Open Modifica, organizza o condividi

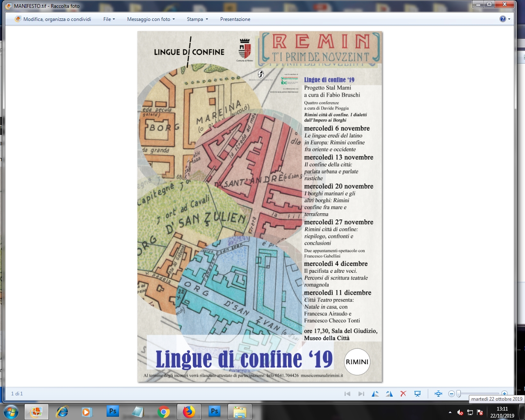pos(53,19)
